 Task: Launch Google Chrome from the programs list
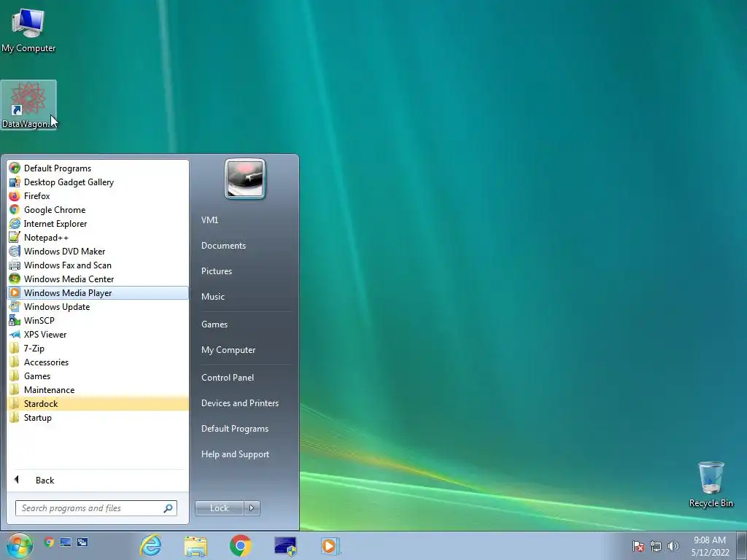[98, 209]
